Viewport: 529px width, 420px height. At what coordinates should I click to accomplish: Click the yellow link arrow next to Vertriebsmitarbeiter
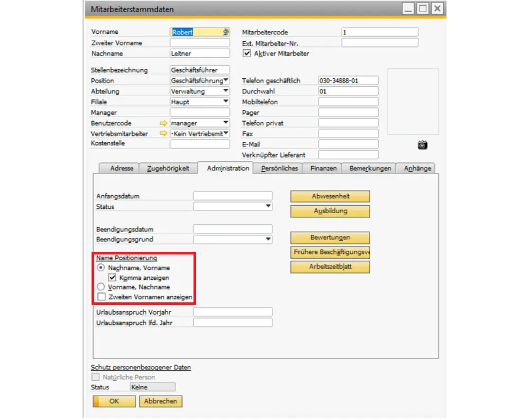(x=163, y=134)
